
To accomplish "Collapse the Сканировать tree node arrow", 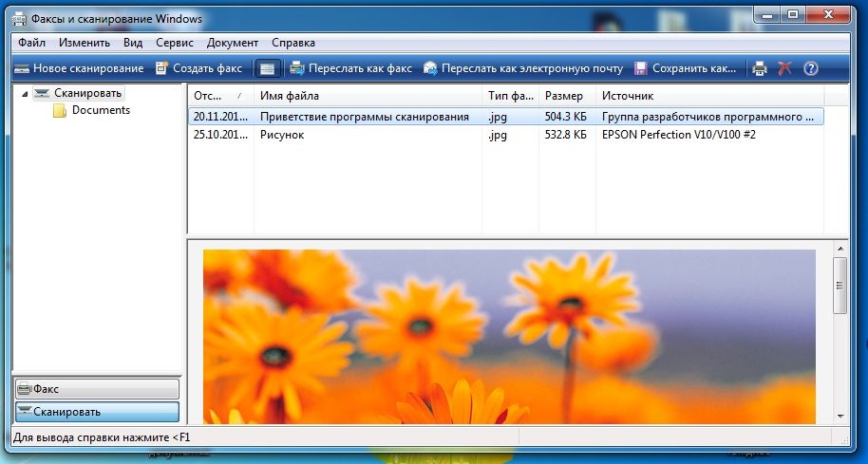I will coord(25,94).
